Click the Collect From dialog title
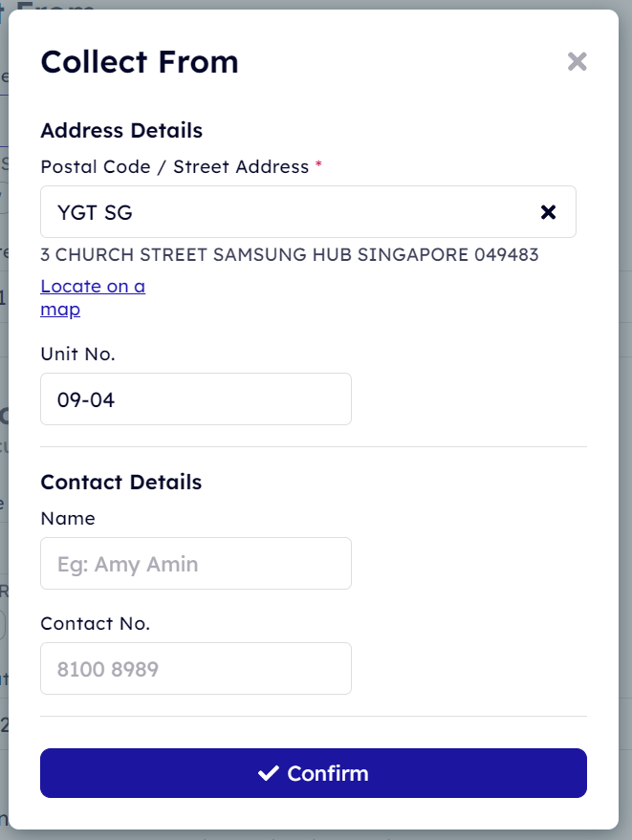This screenshot has width=632, height=840. pos(140,61)
